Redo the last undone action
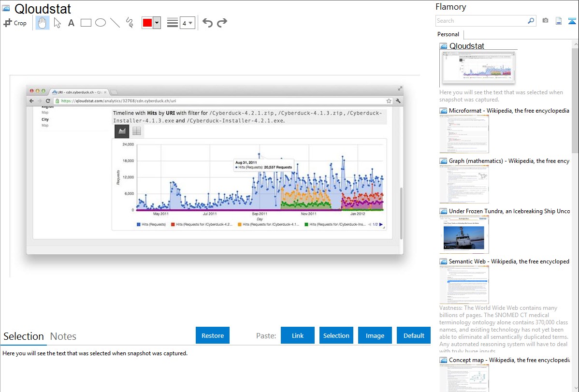 point(222,23)
